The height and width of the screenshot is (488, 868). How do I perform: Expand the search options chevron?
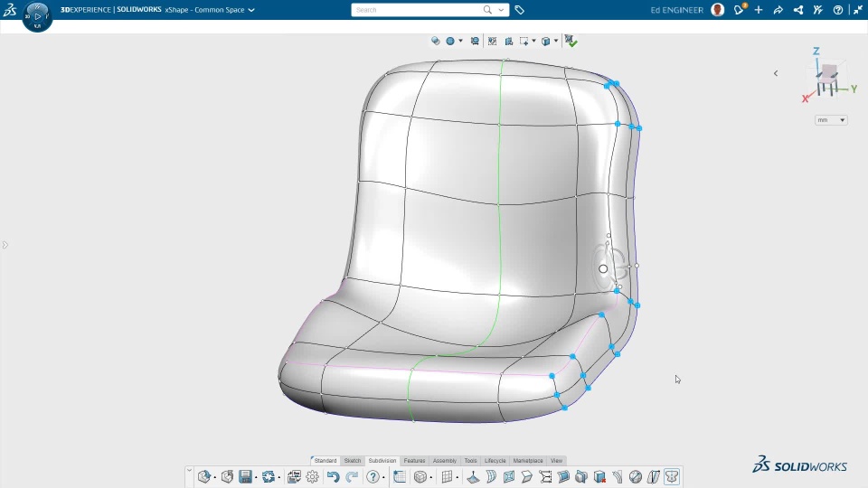[x=502, y=10]
